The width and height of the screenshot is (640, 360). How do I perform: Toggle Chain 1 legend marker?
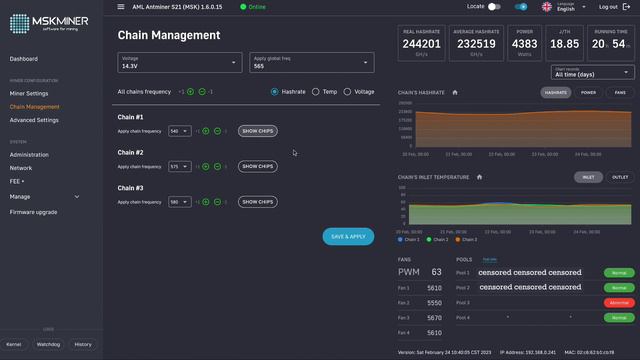pyautogui.click(x=400, y=240)
